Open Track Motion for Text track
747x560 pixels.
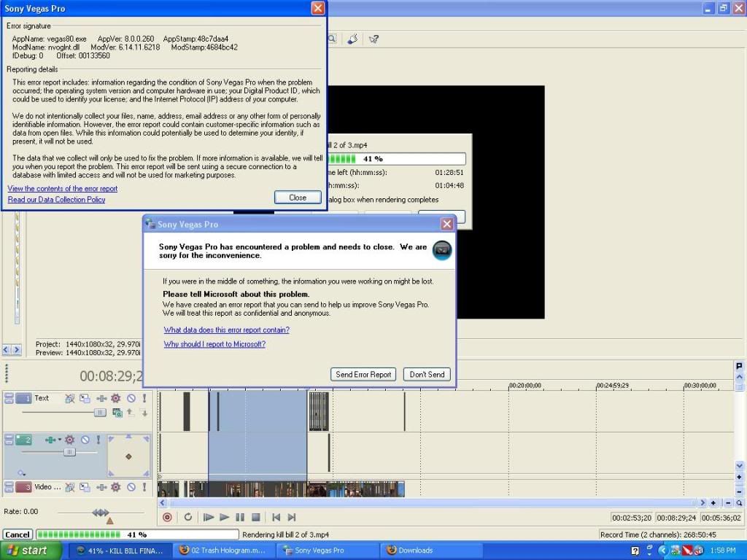click(85, 398)
